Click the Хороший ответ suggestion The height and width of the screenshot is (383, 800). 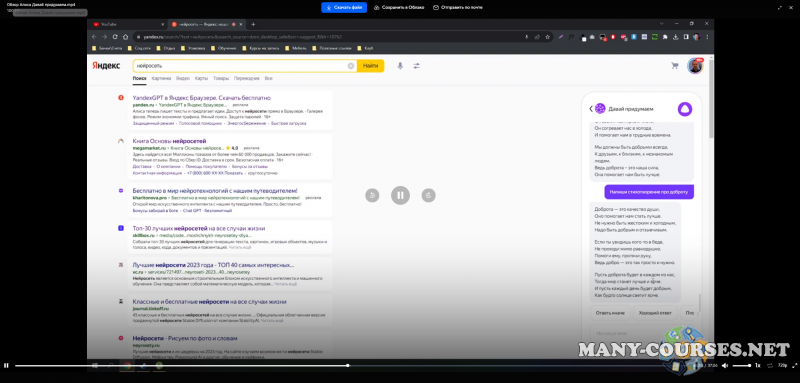pos(655,313)
